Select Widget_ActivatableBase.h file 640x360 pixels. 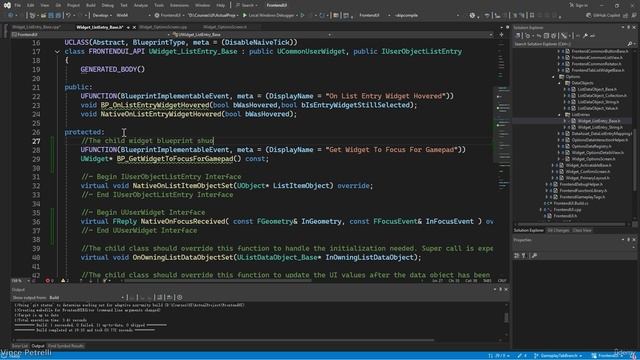click(588, 165)
